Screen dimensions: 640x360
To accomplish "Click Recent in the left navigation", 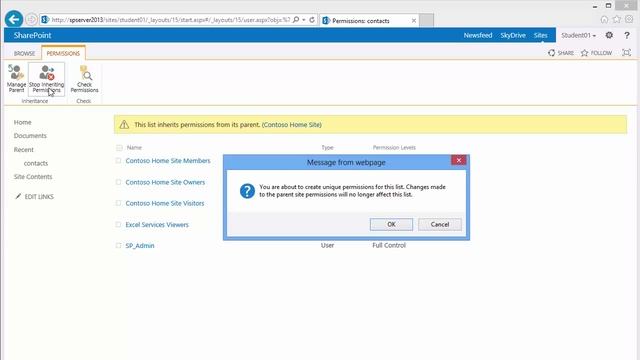I will (24, 150).
